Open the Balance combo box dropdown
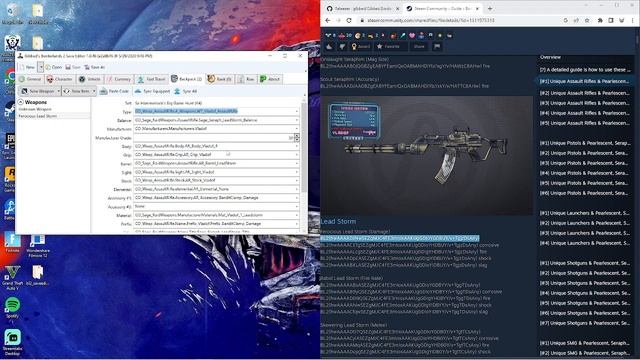The height and width of the screenshot is (360, 640). 297,120
